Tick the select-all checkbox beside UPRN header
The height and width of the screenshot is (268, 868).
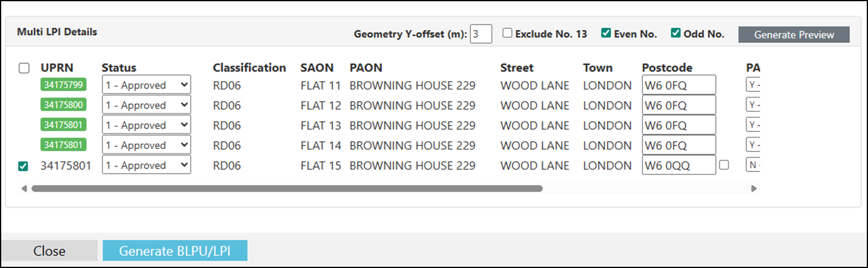coord(24,69)
